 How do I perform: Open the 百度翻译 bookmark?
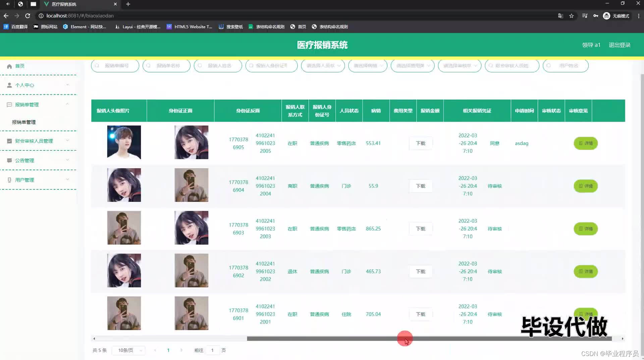tap(16, 27)
